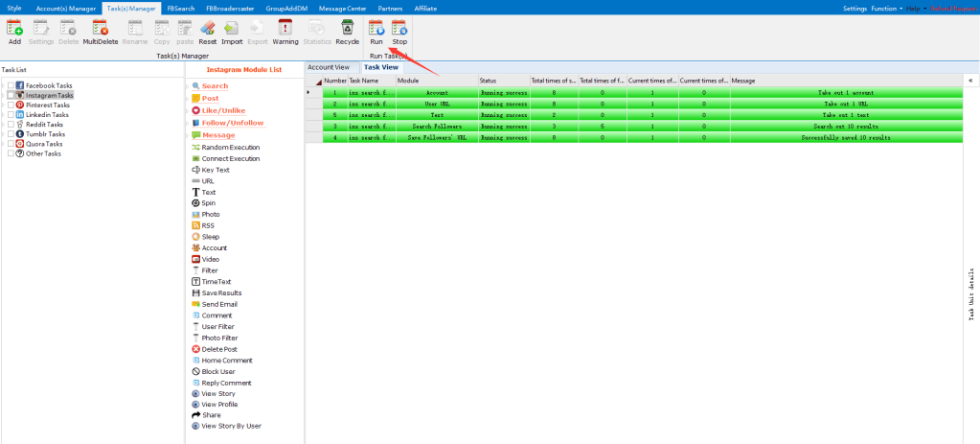Check the Facebook Tasks checkbox
980x444 pixels.
11,85
